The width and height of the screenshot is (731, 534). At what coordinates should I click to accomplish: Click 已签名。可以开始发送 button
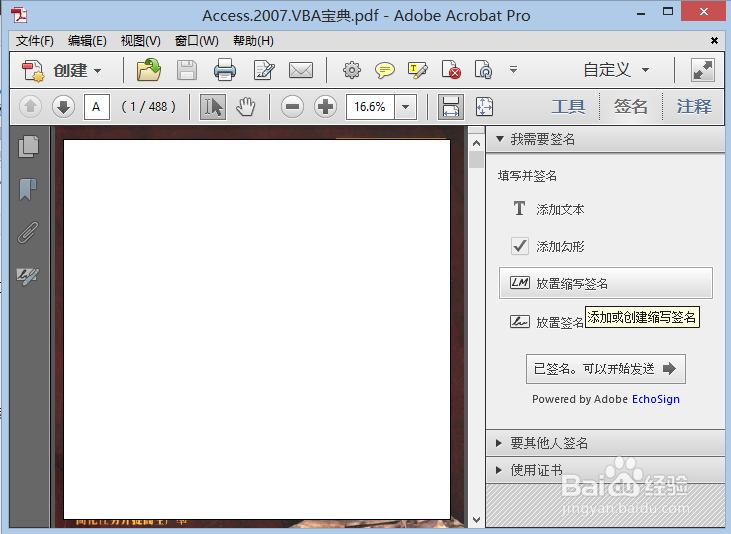click(x=606, y=369)
